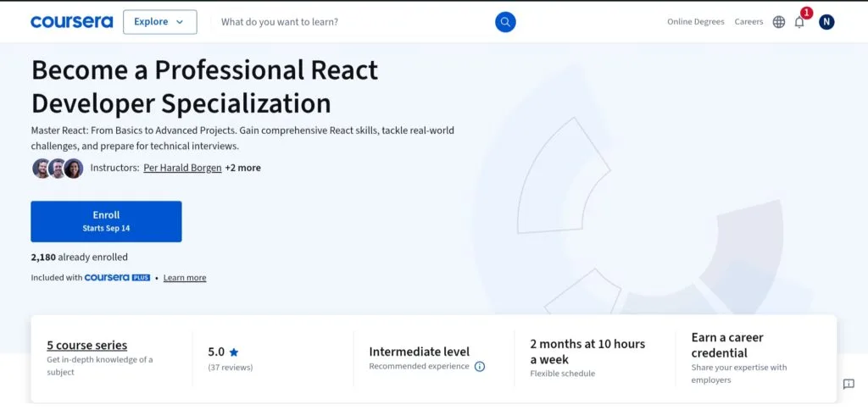Click the instructor avatars thumbnail
The height and width of the screenshot is (410, 868).
click(58, 169)
